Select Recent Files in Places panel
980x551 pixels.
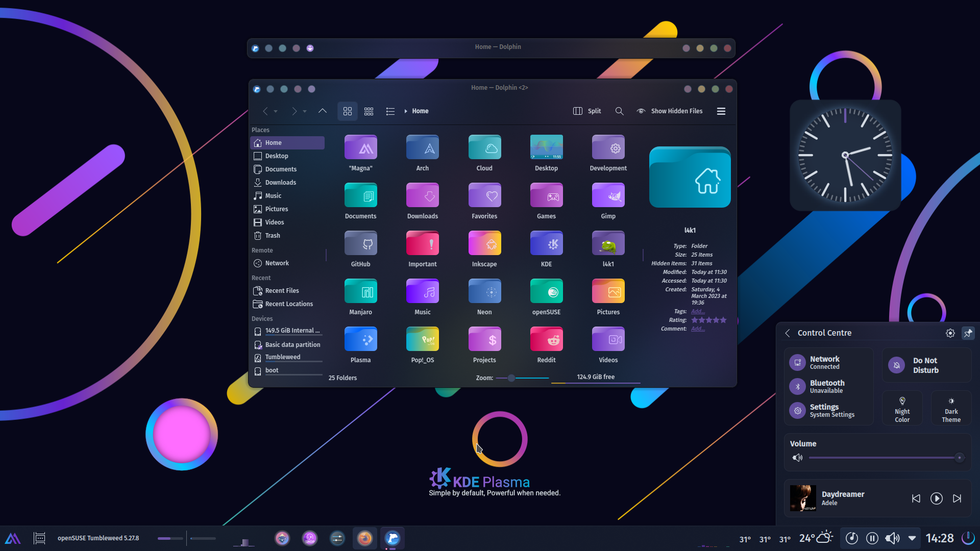(287, 291)
